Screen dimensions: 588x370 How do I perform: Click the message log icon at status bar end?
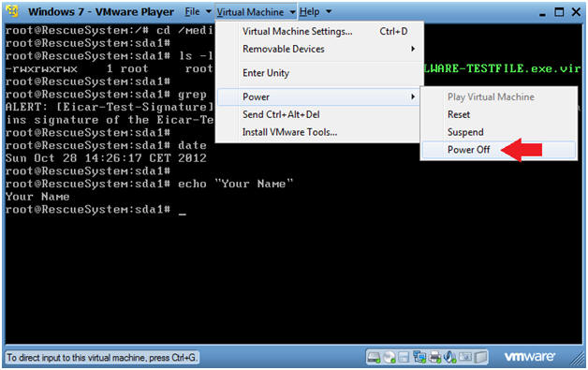pyautogui.click(x=480, y=358)
